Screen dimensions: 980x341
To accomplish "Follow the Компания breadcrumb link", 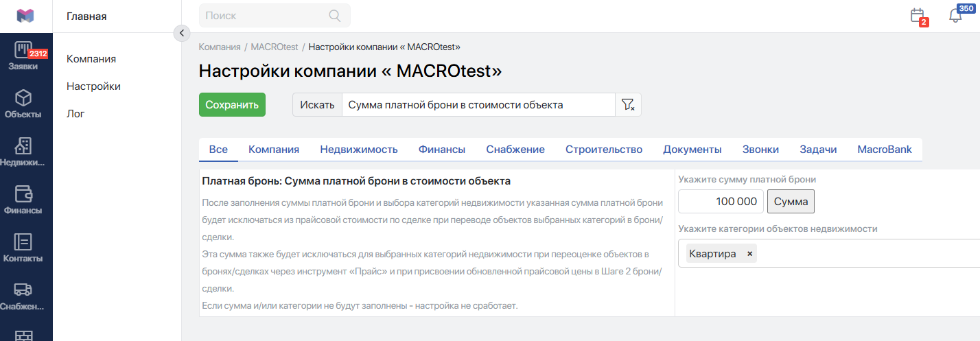I will click(220, 47).
